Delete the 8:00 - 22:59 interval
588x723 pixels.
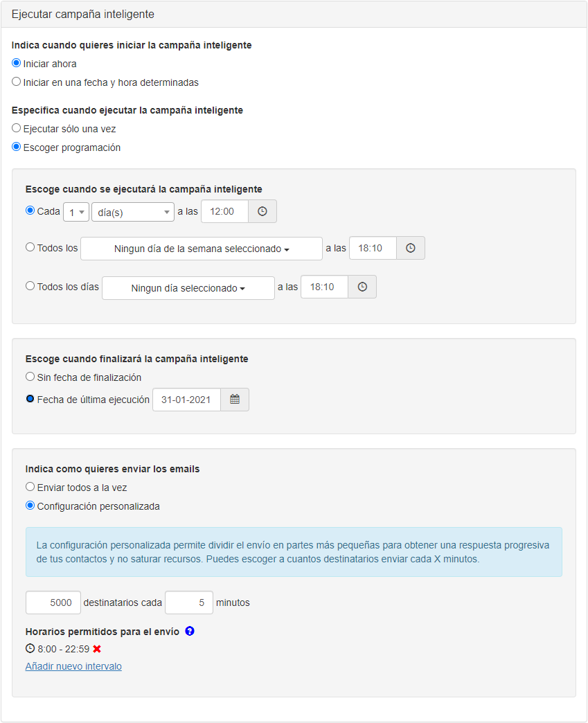97,649
